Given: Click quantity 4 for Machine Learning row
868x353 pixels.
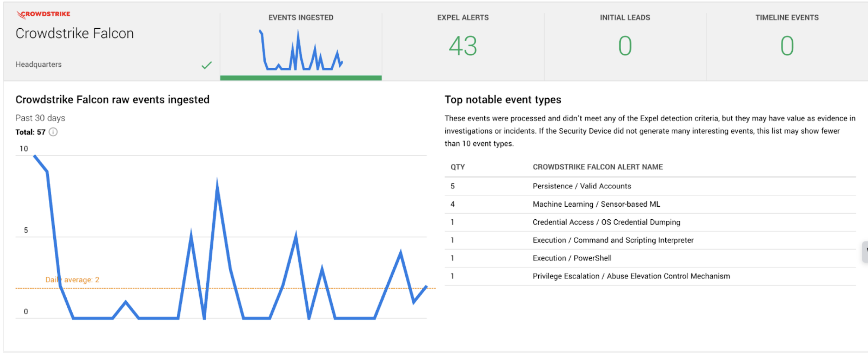Looking at the screenshot, I should point(453,204).
